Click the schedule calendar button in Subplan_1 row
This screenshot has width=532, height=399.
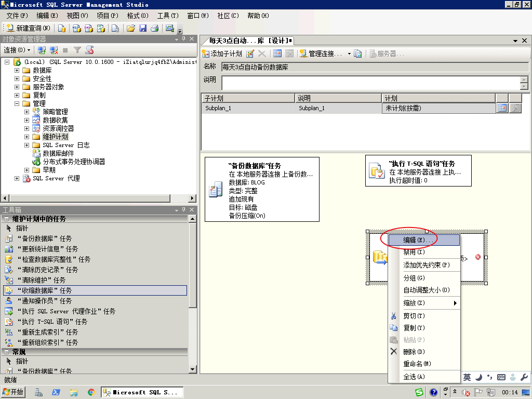[x=502, y=108]
